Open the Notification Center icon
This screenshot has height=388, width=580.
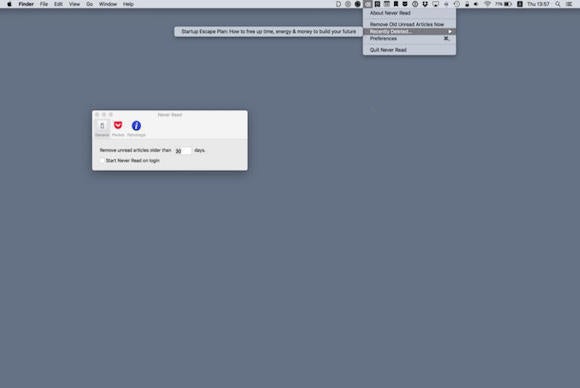[x=569, y=4]
